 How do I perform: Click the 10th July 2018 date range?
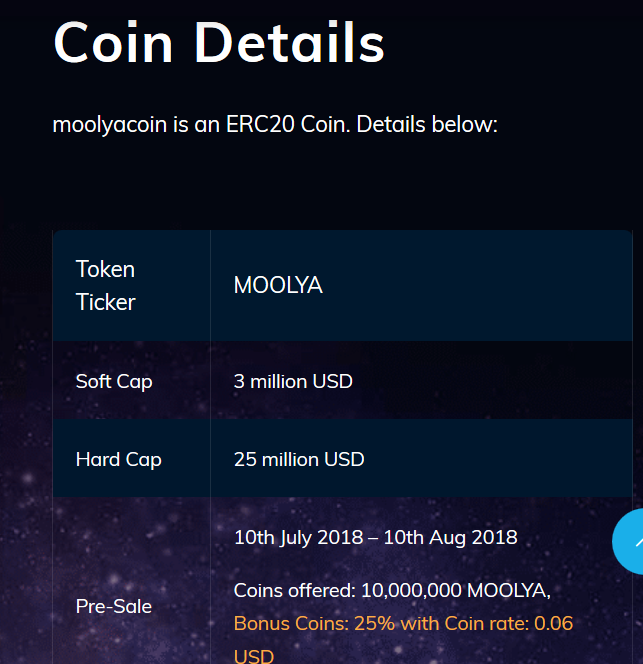[x=376, y=538]
